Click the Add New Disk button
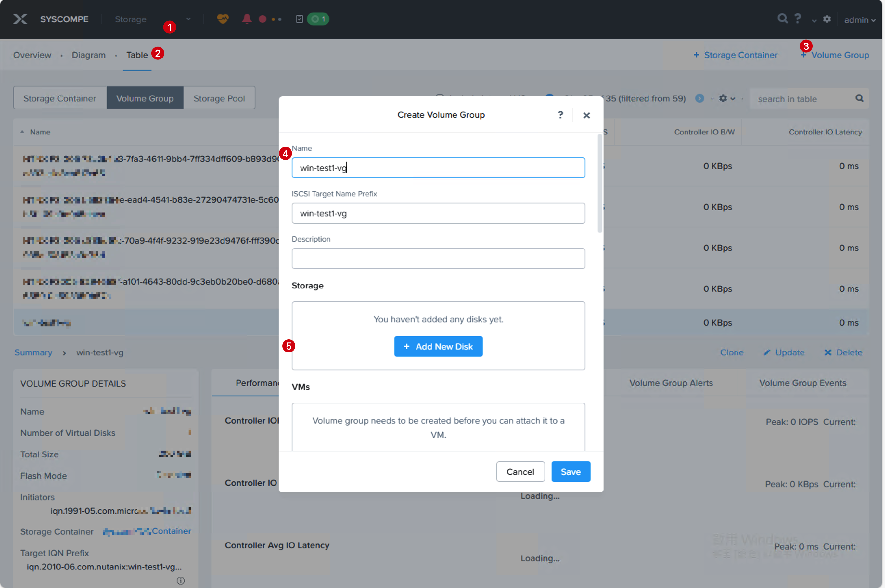 [x=438, y=346]
